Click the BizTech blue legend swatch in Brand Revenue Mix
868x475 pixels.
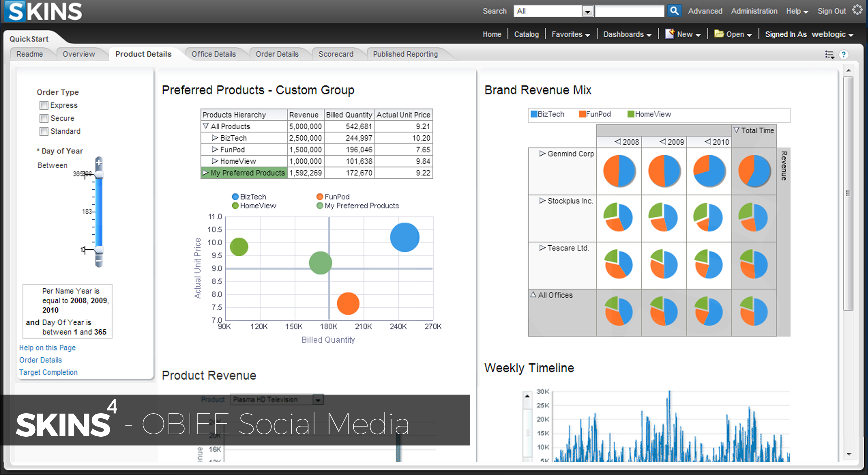click(534, 114)
